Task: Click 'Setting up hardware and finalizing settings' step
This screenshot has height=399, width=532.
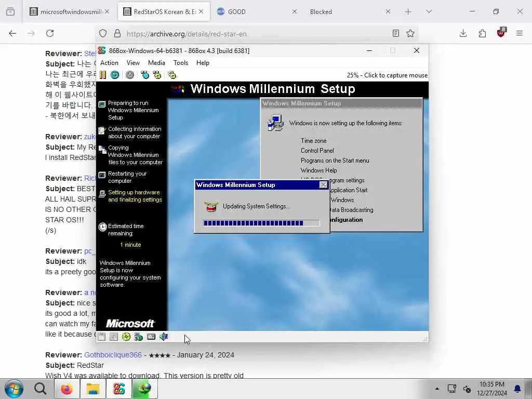Action: tap(135, 196)
